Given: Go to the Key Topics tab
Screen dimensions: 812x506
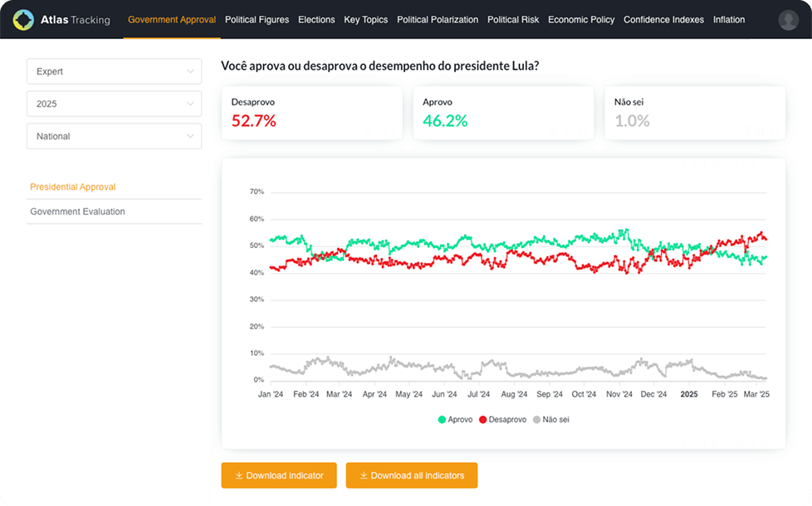Looking at the screenshot, I should (x=365, y=20).
